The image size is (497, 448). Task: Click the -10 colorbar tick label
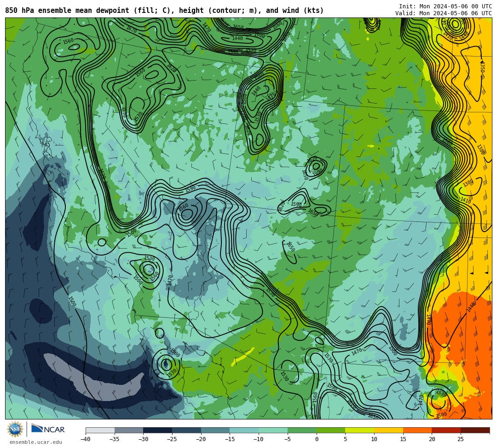[259, 439]
